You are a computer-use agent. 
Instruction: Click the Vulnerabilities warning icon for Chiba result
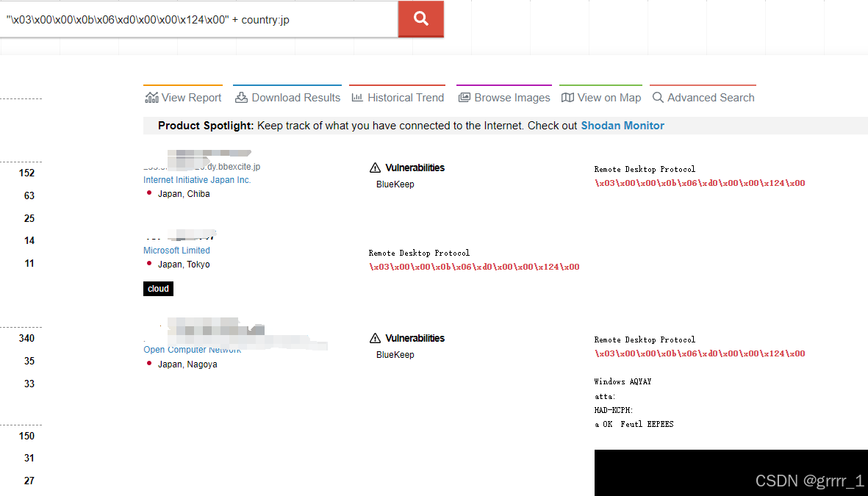pyautogui.click(x=375, y=168)
